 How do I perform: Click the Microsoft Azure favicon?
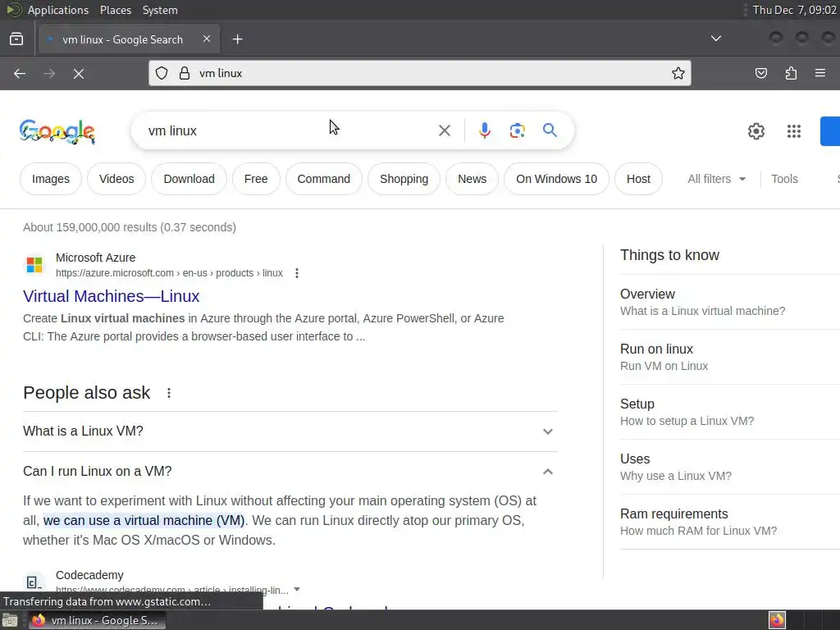(x=34, y=265)
